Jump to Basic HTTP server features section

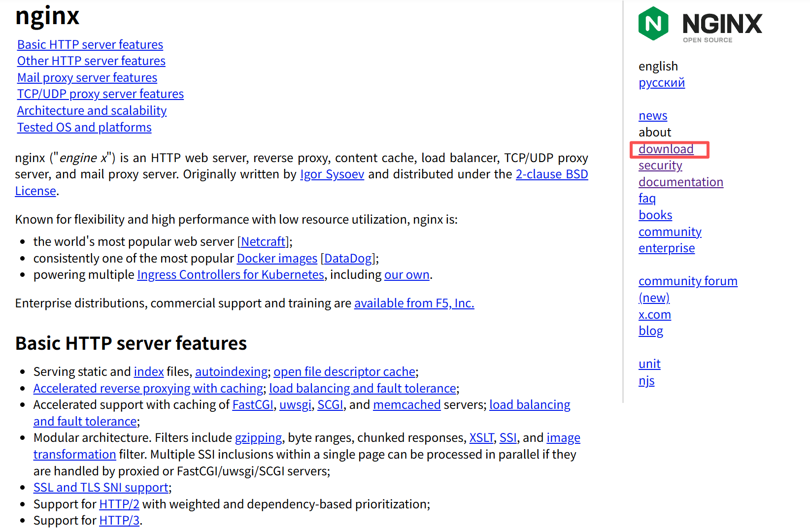[90, 44]
